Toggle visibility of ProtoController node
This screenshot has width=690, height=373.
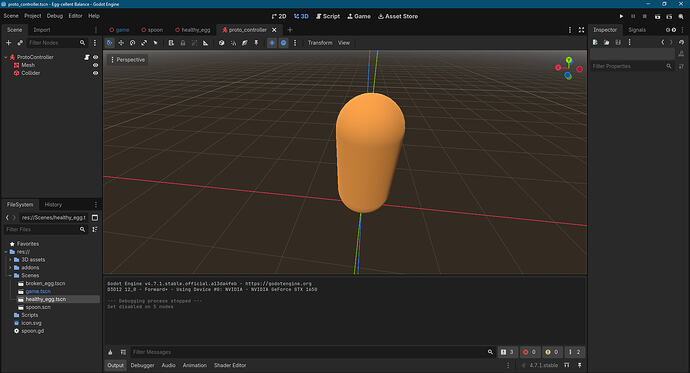tap(95, 57)
